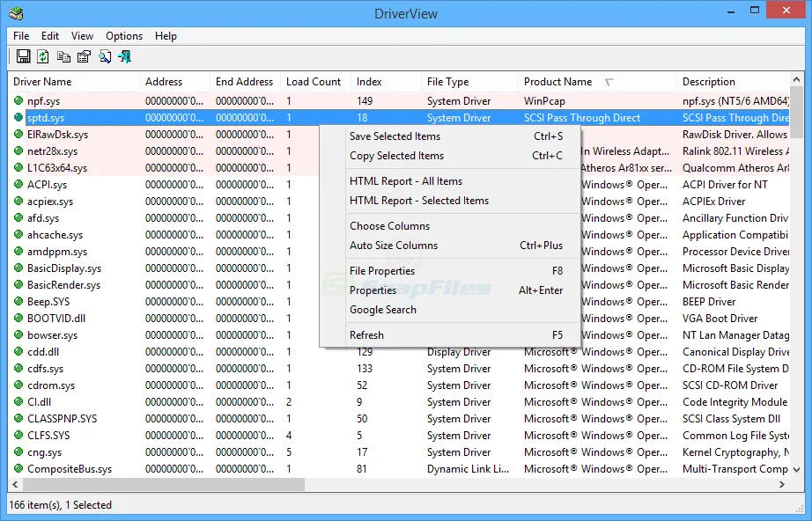Open the View menu
Viewport: 812px width, 521px height.
(x=82, y=36)
